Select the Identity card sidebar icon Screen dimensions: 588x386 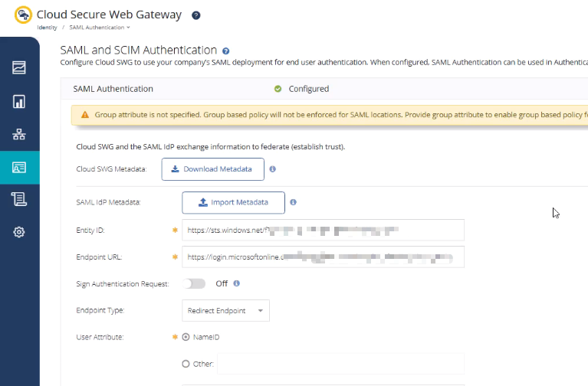19,167
